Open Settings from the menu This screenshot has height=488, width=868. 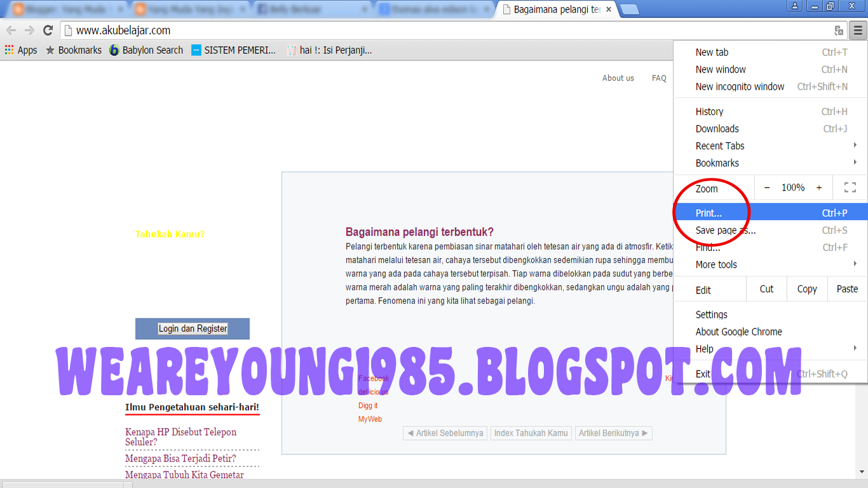pos(770,314)
